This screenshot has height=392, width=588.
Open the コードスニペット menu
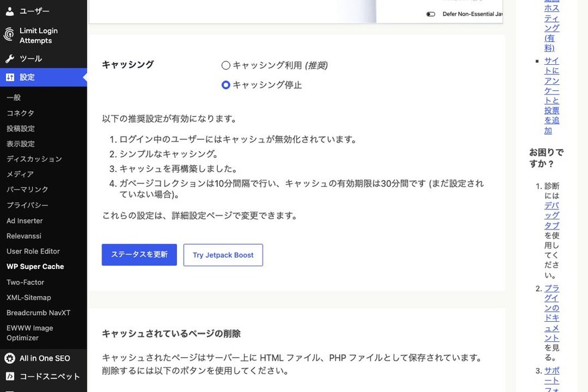(x=43, y=376)
